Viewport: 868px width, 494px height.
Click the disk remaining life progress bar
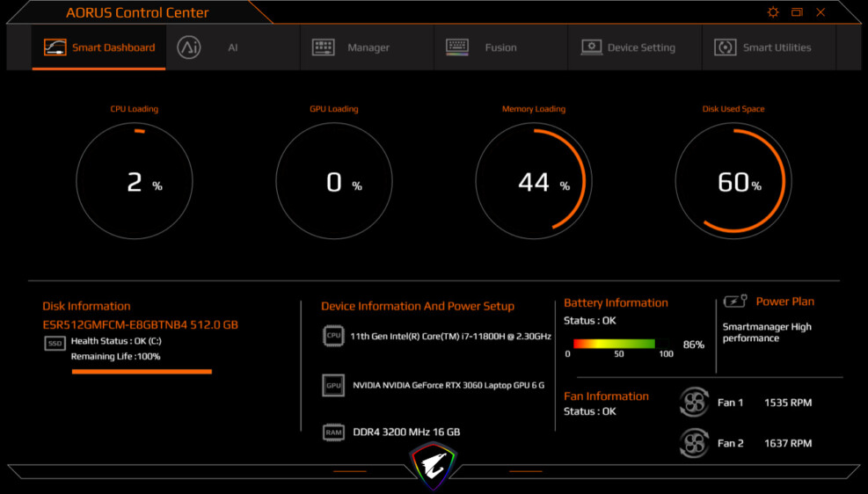click(x=142, y=372)
